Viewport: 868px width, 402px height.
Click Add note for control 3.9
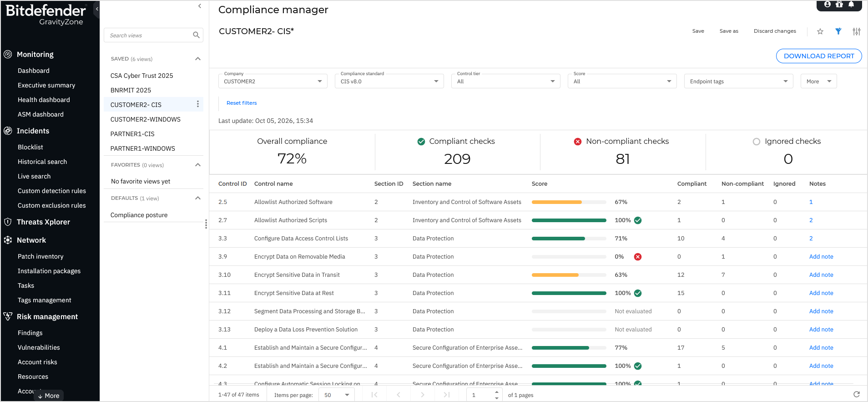pos(821,256)
